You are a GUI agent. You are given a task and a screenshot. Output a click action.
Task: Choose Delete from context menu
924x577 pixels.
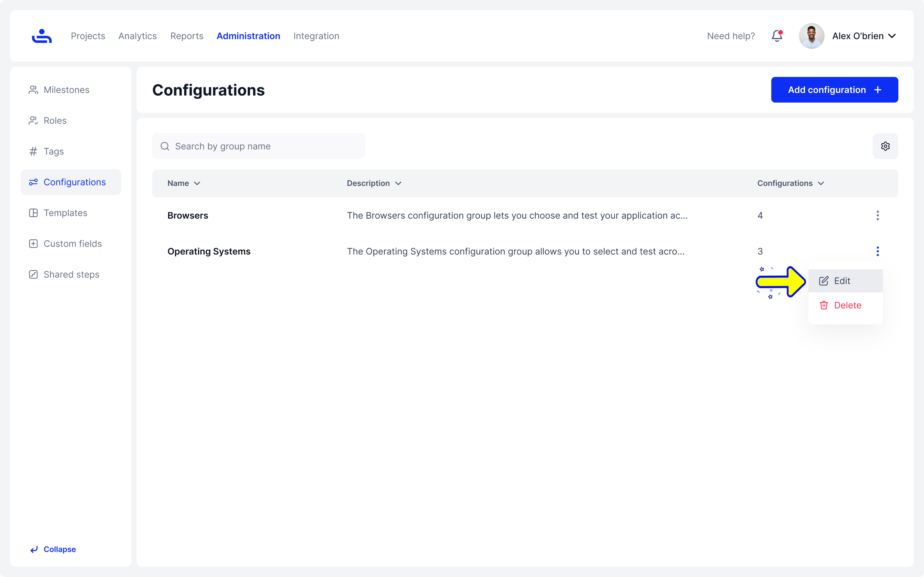click(x=847, y=305)
